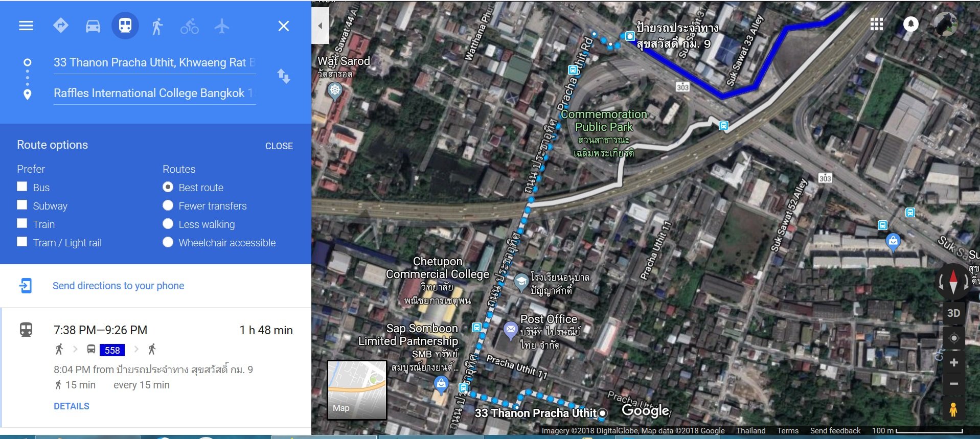Click the Post Office mail marker
Viewport: 980px width, 439px height.
click(x=511, y=331)
